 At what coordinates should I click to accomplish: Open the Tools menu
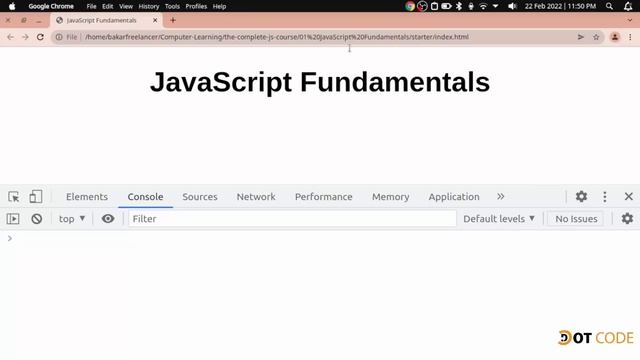click(x=172, y=6)
